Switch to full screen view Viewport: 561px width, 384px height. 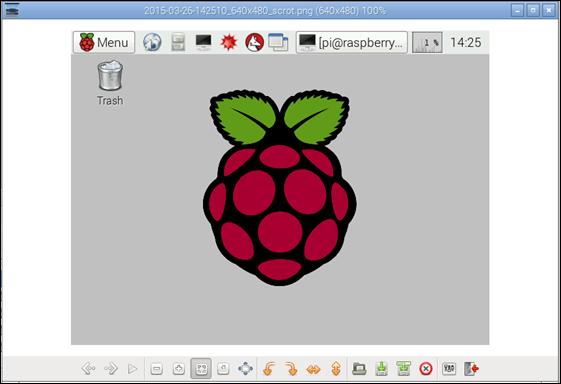tap(245, 368)
